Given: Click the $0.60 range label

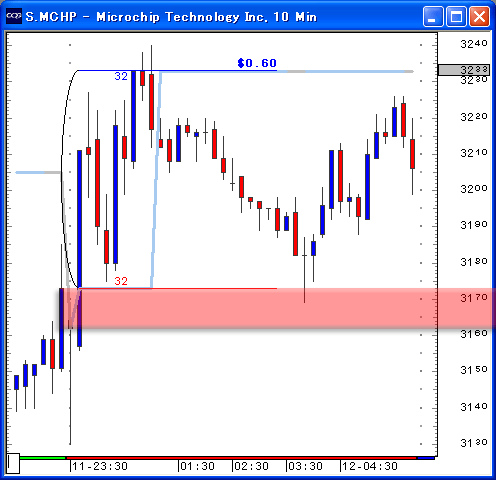Looking at the screenshot, I should [x=257, y=63].
